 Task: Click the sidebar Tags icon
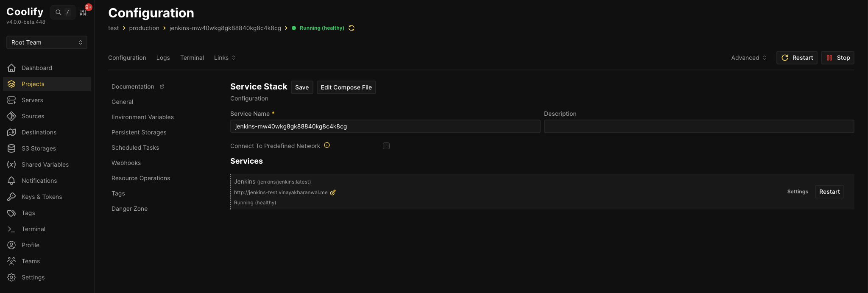pos(11,213)
